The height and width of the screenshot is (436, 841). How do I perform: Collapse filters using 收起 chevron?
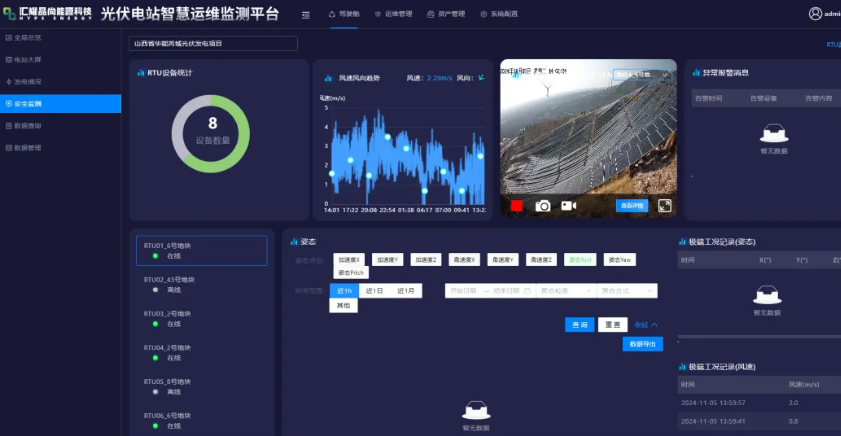647,325
